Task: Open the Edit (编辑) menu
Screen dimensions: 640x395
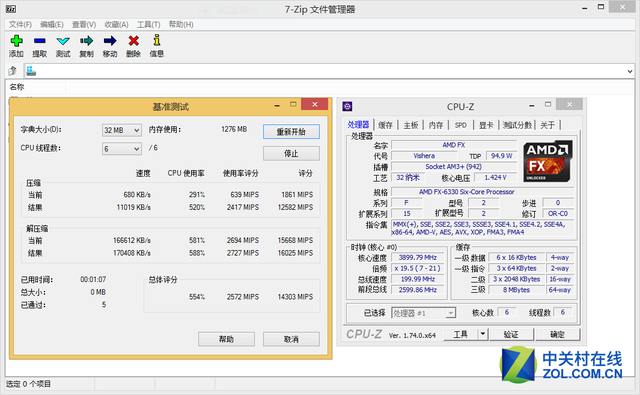Action: 51,24
